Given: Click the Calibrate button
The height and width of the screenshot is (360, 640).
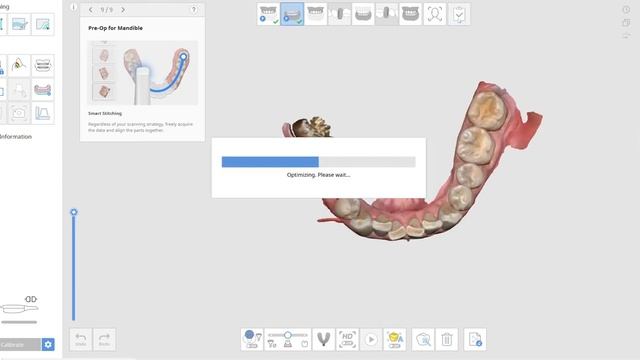Looking at the screenshot, I should [20, 344].
